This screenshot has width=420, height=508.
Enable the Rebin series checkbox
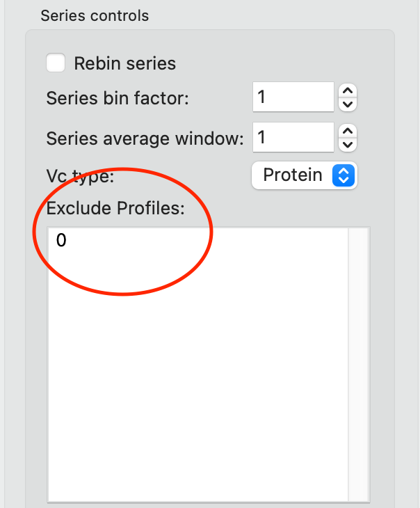point(56,63)
